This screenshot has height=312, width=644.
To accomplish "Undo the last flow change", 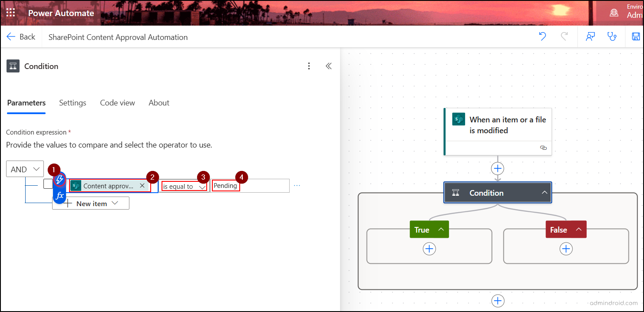I will [542, 37].
